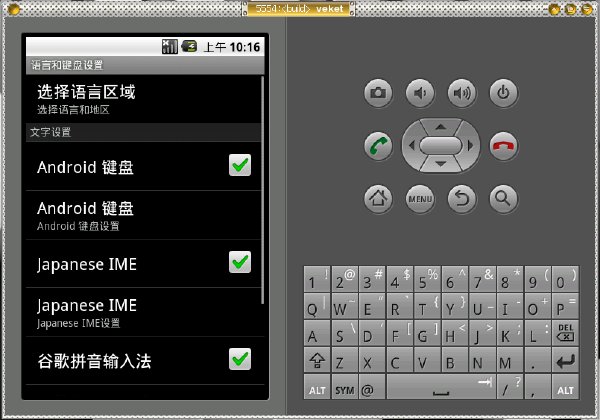
Task: Click the Shift arrow key
Action: coord(317,360)
